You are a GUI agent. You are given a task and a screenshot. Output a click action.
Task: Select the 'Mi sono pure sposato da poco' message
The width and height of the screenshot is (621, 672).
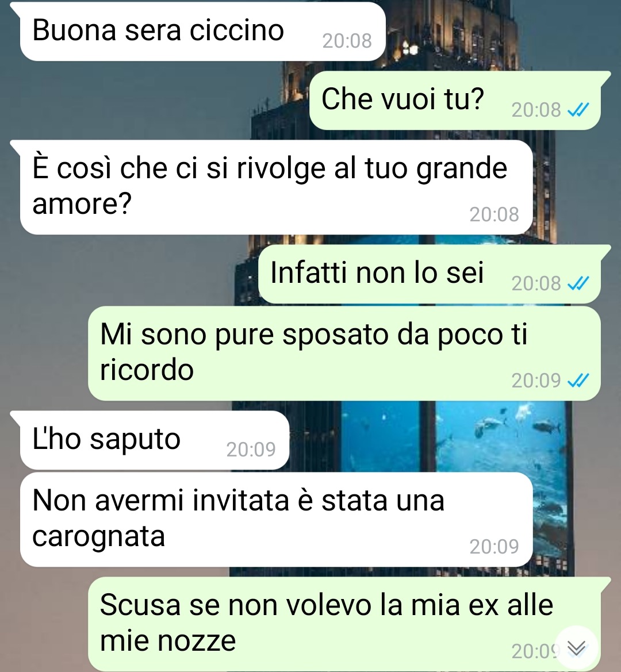(x=344, y=353)
